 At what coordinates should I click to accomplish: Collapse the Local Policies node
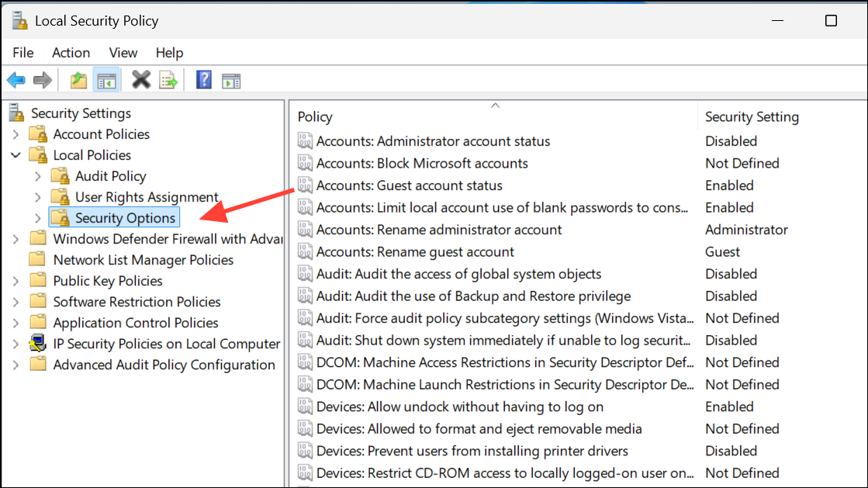(16, 155)
